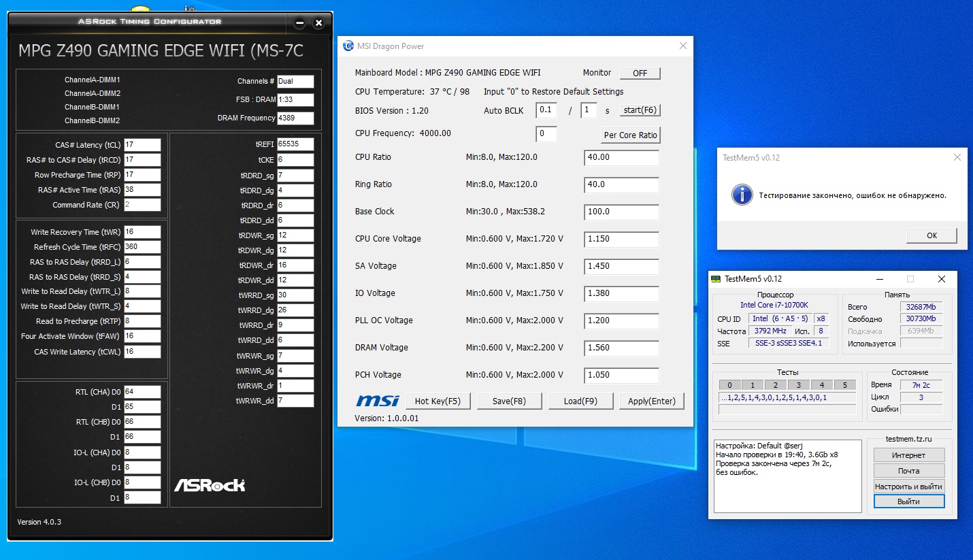Toggle the Monitor OFF button in Dragon Power
The image size is (973, 560).
[640, 73]
